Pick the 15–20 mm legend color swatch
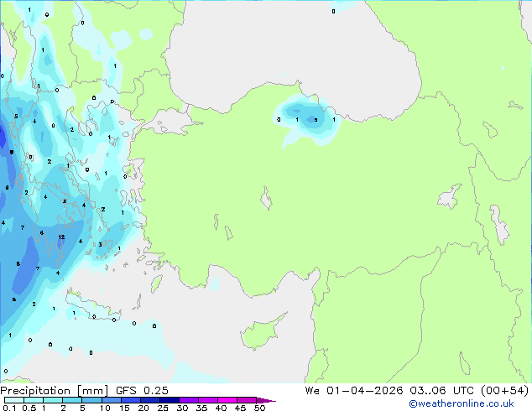Image resolution: width=532 pixels, height=411 pixels. (x=131, y=400)
